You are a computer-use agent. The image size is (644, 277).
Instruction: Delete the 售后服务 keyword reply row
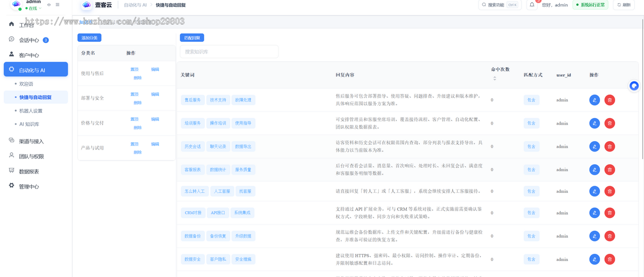610,100
